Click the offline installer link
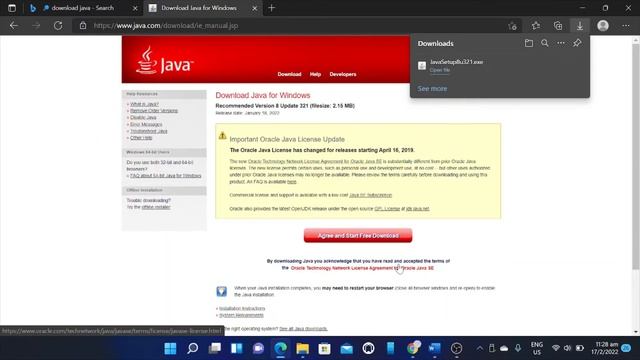Viewport: 640px width, 360px height. tap(156, 207)
